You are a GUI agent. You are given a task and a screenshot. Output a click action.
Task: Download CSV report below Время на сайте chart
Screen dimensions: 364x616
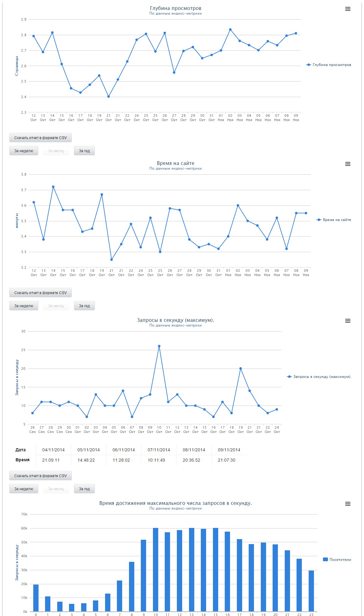click(x=40, y=293)
